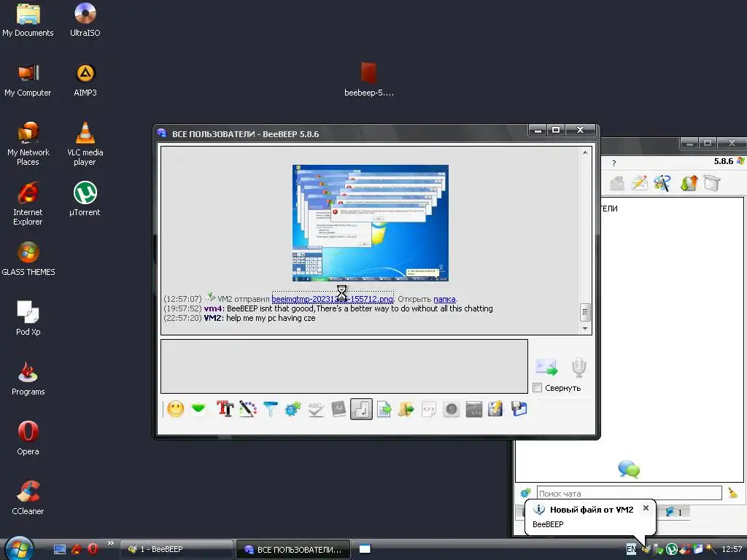Open the beeimgtmp png file link
This screenshot has height=560, width=747.
click(x=333, y=299)
